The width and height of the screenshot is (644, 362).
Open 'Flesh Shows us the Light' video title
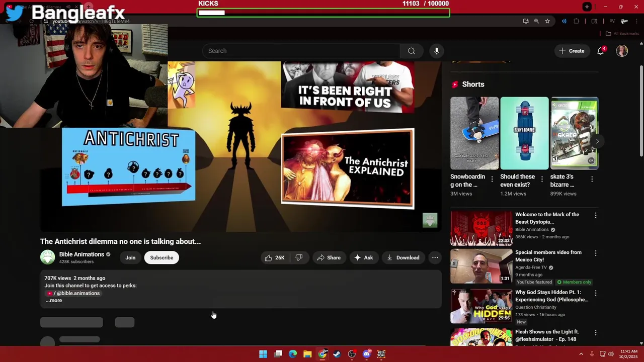547,335
